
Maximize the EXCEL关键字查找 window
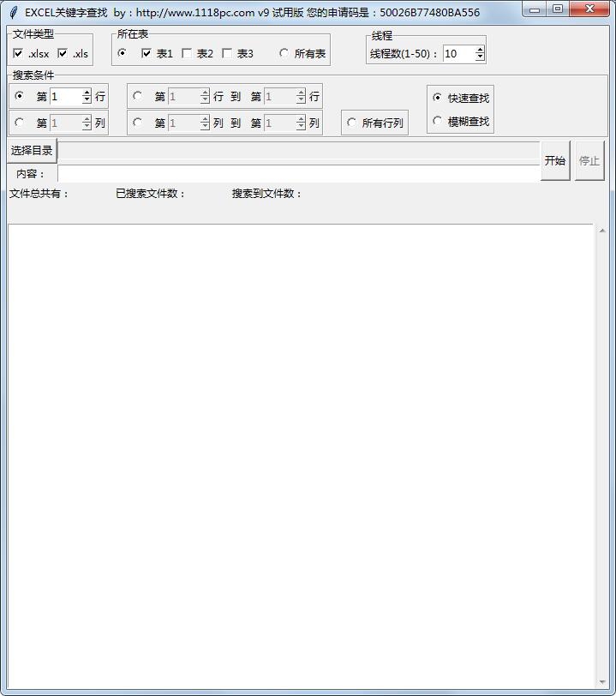(x=558, y=9)
